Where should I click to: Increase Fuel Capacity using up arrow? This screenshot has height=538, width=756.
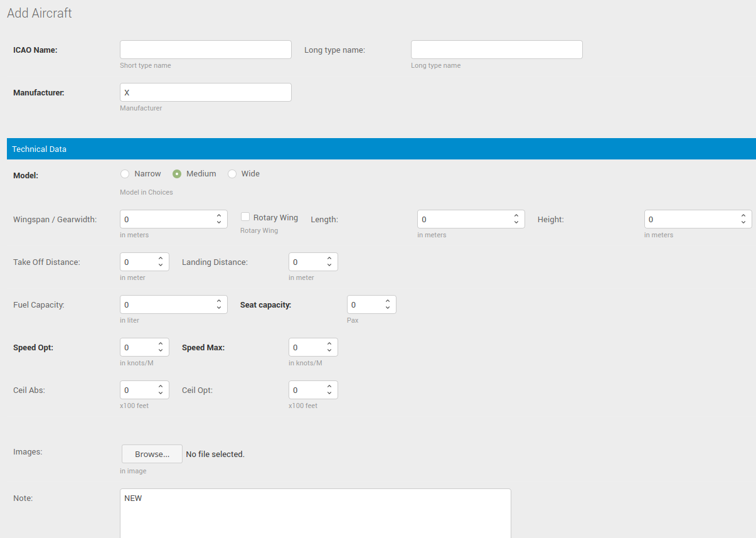pyautogui.click(x=218, y=301)
